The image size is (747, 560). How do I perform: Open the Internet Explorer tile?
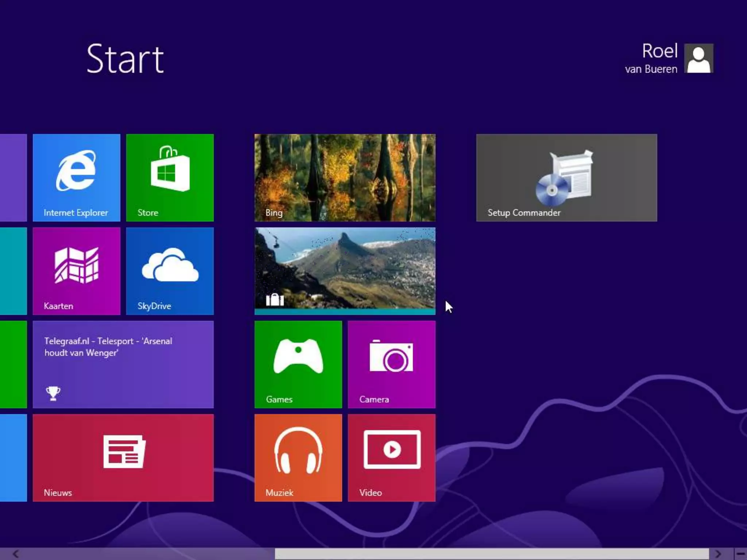tap(77, 178)
